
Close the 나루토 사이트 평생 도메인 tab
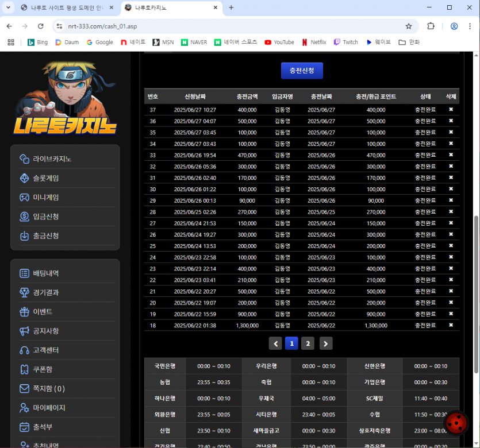pyautogui.click(x=112, y=7)
